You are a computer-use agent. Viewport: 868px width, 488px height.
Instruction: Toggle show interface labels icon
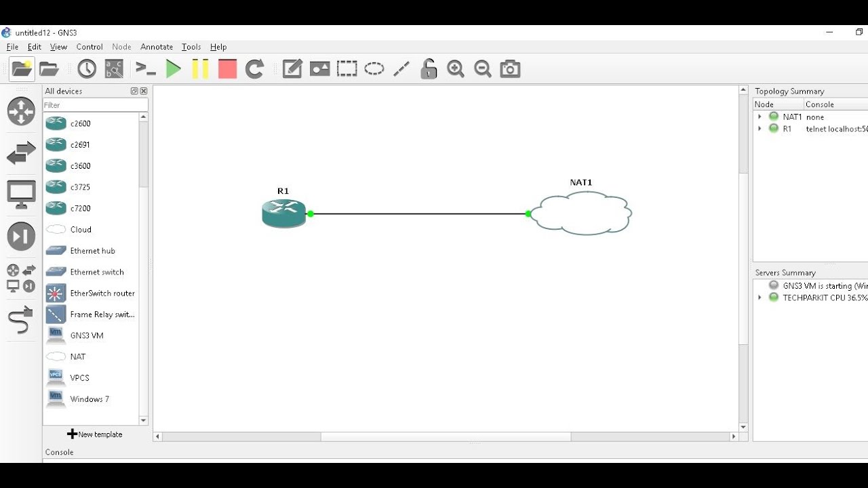click(114, 68)
